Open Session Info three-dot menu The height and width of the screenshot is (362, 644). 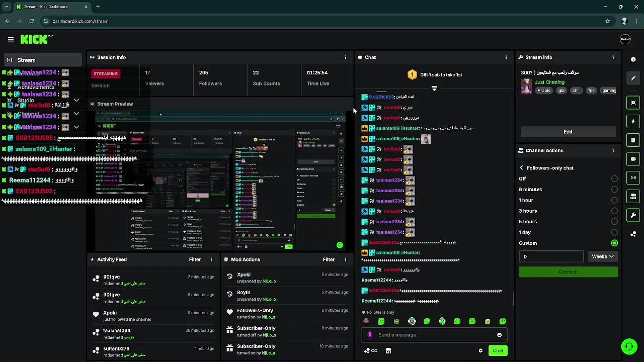tap(345, 57)
